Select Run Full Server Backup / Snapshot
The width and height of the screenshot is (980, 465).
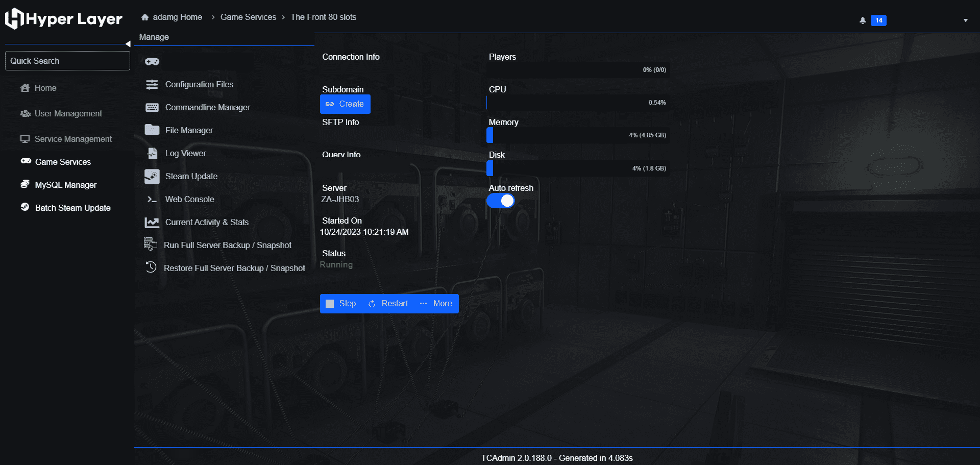coord(228,246)
